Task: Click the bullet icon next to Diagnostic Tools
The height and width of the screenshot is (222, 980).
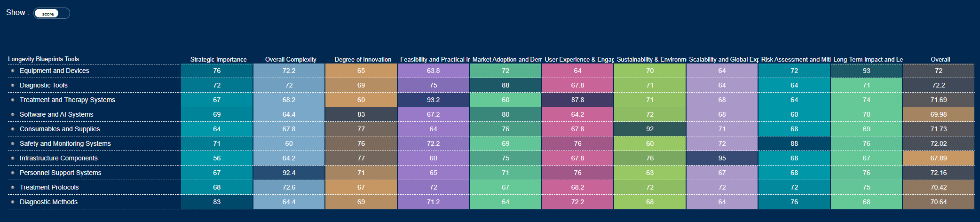Action: click(x=13, y=85)
